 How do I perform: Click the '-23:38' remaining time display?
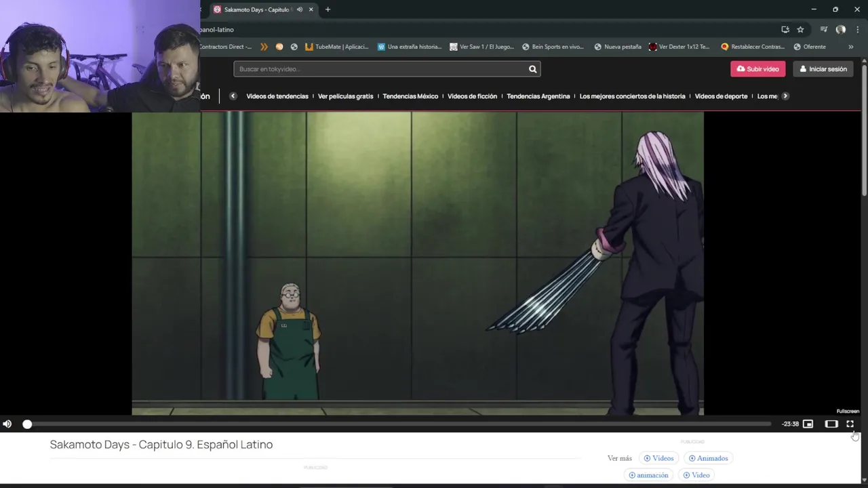[790, 424]
